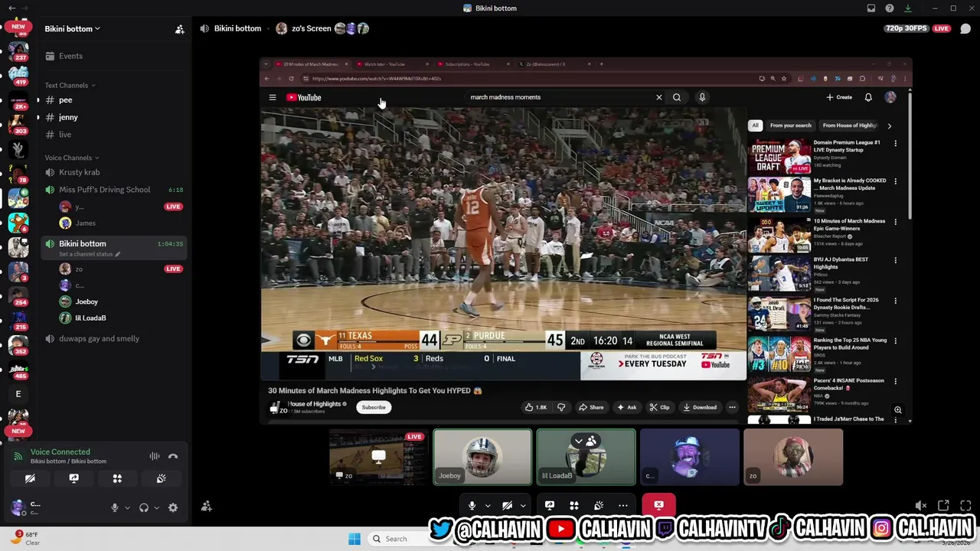Click the YouTube hamburger menu in stream

pos(273,97)
